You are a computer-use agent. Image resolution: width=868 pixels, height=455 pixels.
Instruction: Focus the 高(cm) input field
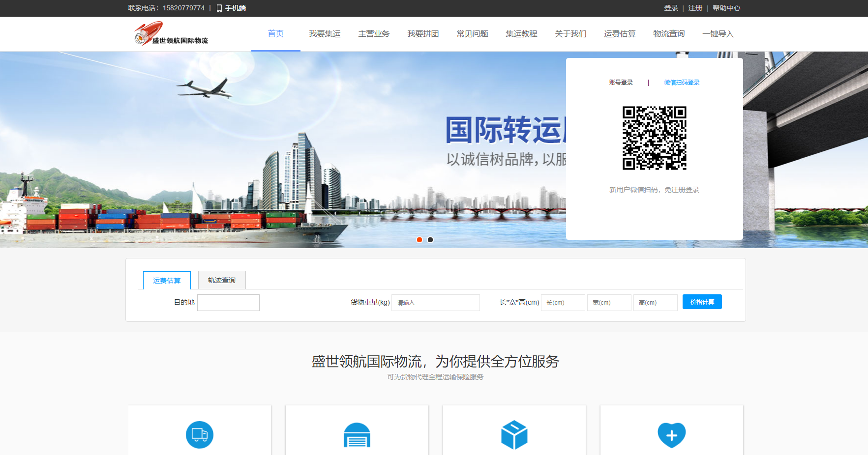(x=656, y=303)
